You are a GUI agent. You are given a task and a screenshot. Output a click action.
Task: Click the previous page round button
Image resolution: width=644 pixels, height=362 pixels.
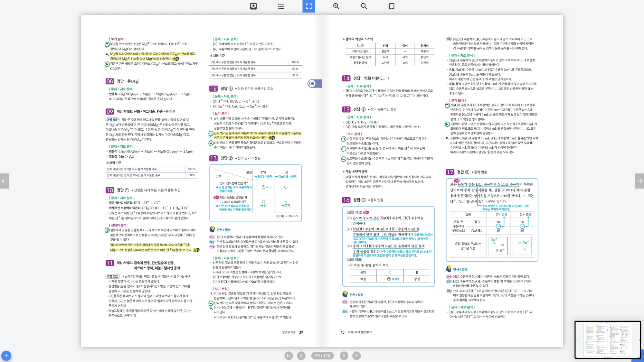[x=301, y=356]
